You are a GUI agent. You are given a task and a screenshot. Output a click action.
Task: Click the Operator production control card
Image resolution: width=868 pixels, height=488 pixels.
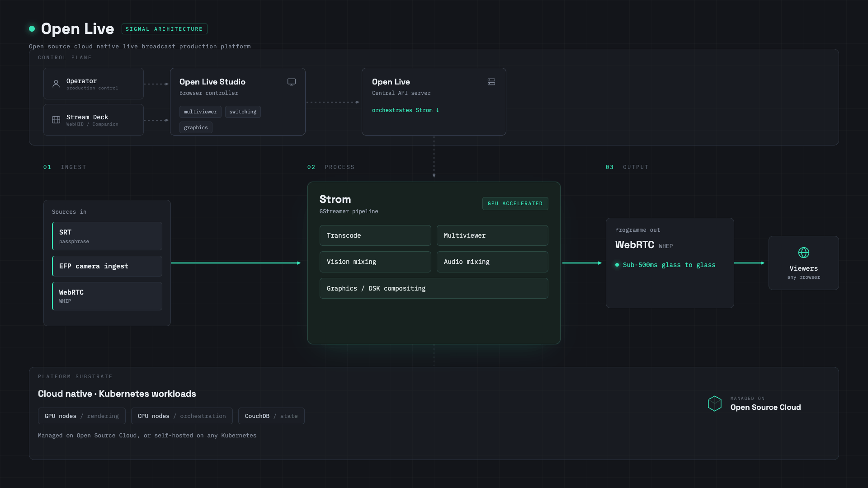[x=94, y=84]
